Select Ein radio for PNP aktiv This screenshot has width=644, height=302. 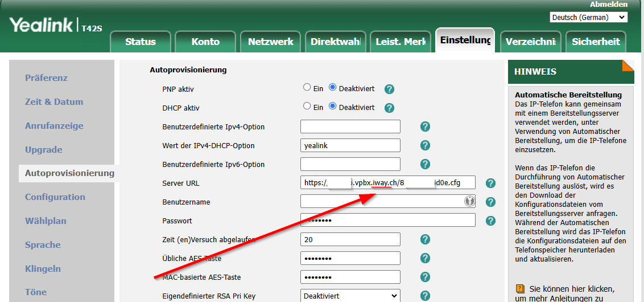click(x=307, y=87)
